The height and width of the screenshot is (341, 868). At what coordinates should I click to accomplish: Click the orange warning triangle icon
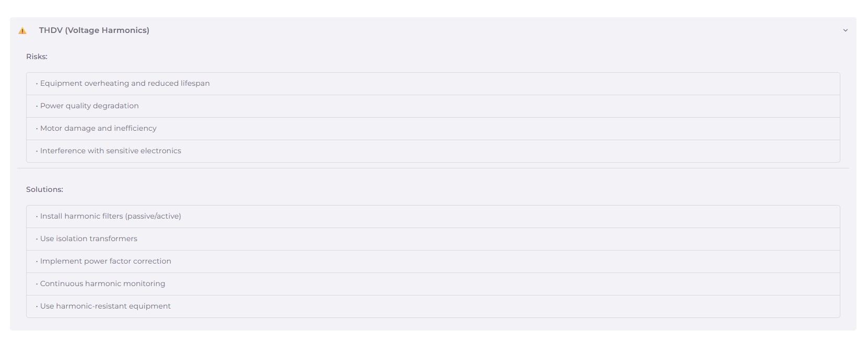pos(22,31)
